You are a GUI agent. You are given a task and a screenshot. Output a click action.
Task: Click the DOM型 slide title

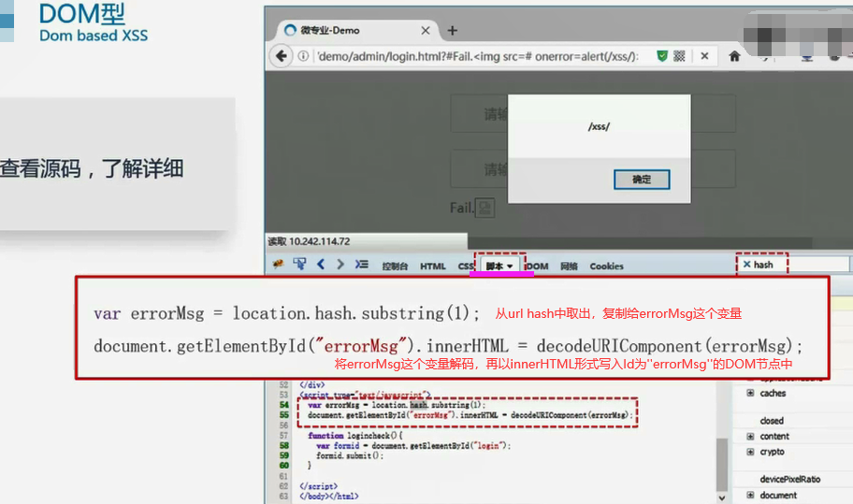click(x=82, y=14)
